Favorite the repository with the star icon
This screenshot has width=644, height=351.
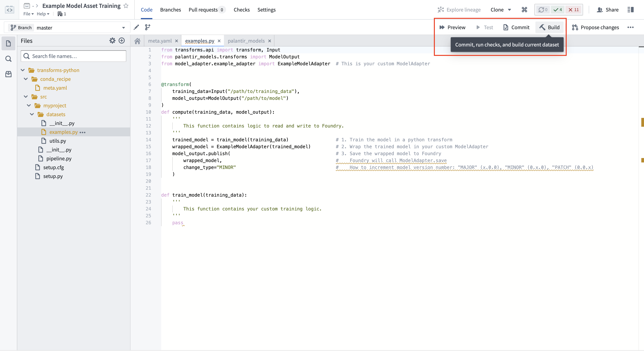[x=126, y=6]
